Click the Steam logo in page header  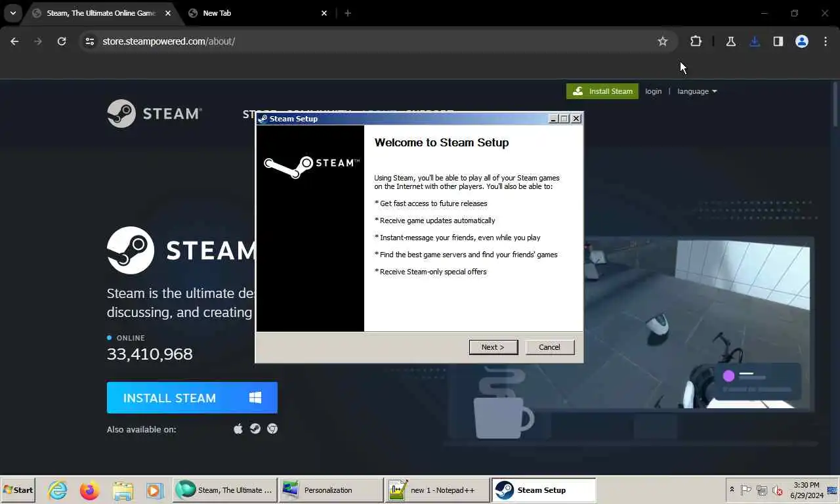click(x=154, y=114)
